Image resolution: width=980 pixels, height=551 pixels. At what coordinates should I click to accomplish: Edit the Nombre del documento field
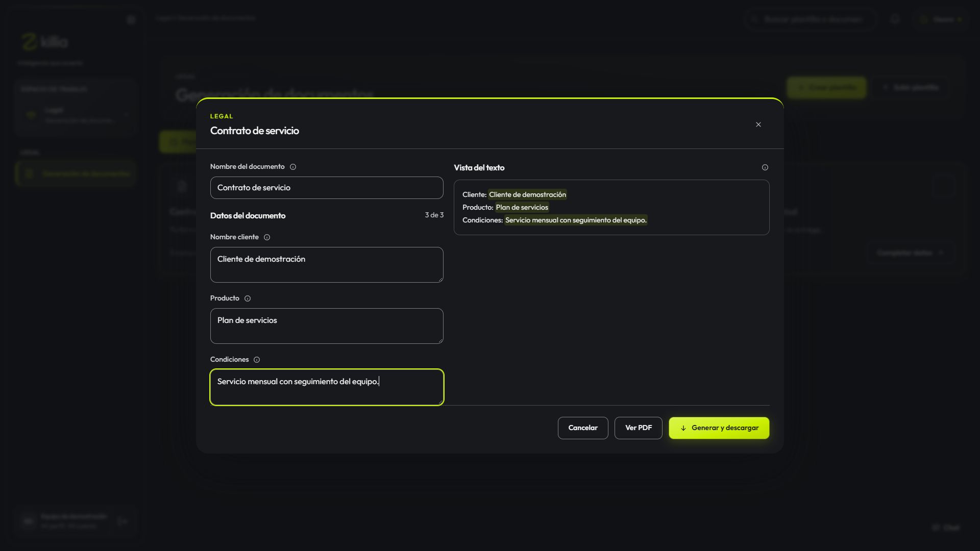click(x=327, y=188)
